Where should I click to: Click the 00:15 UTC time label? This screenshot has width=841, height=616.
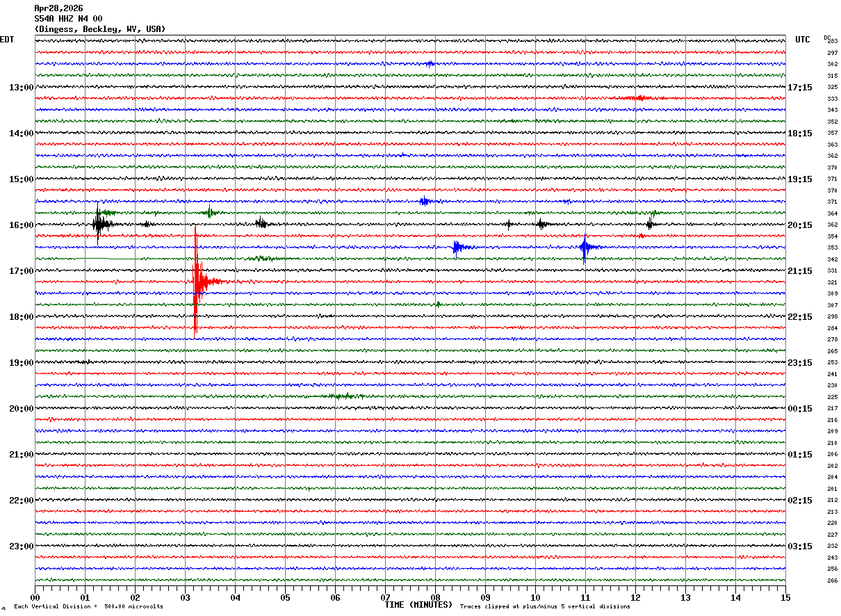tap(800, 409)
